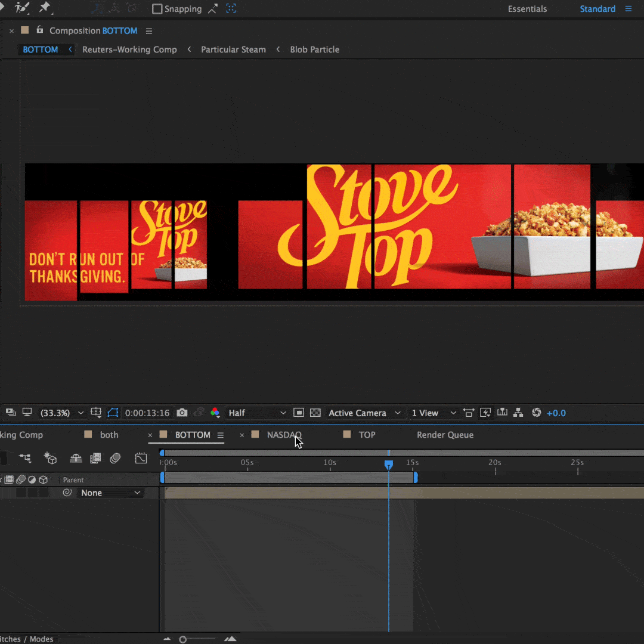Click the parent pick whip icon
644x644 pixels.
coord(67,492)
